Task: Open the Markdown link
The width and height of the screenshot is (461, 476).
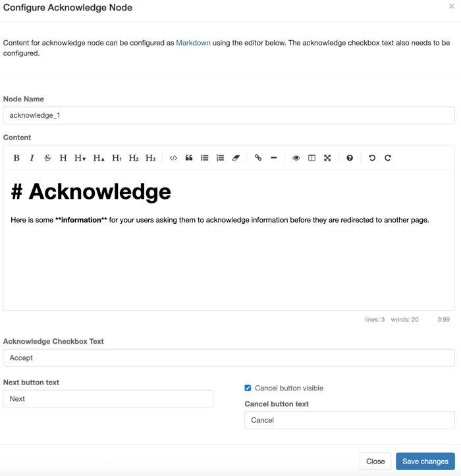Action: tap(193, 43)
